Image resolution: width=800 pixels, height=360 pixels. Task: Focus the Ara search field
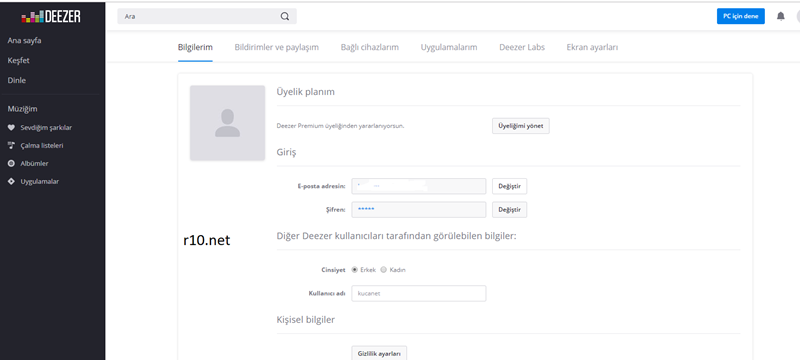207,16
